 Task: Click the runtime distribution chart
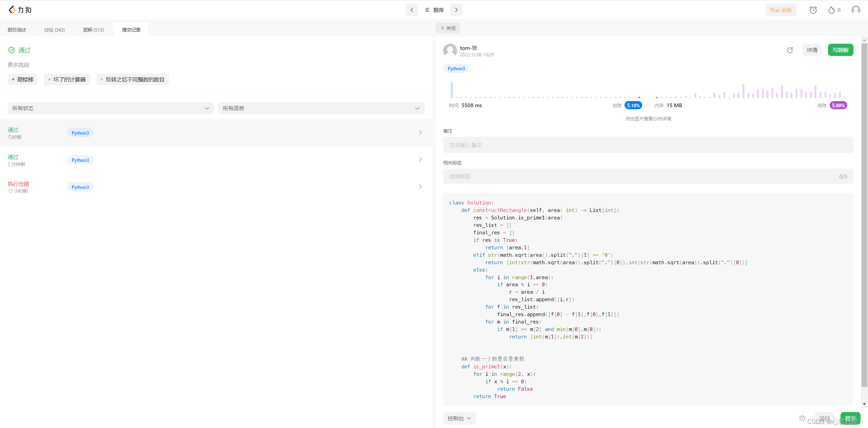[545, 91]
